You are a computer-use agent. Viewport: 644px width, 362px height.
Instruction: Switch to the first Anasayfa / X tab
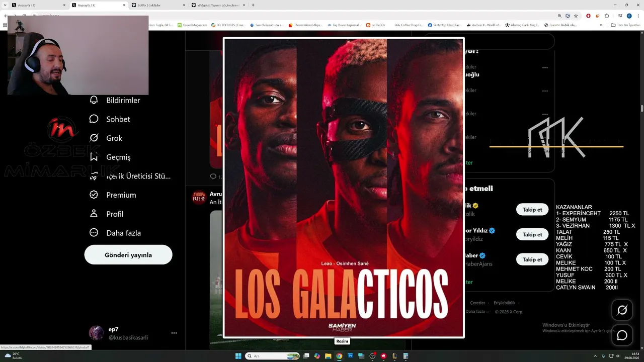[37, 5]
